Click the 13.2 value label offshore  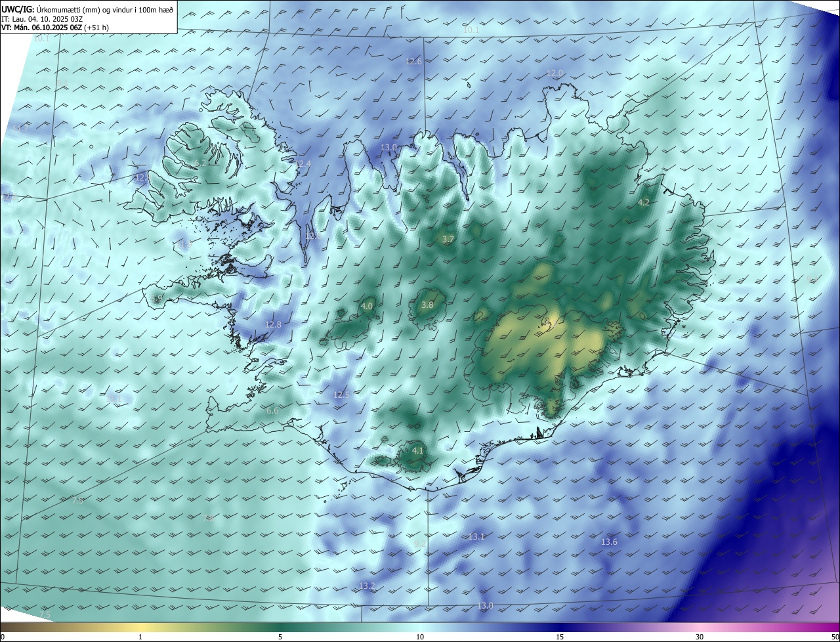[x=367, y=586]
